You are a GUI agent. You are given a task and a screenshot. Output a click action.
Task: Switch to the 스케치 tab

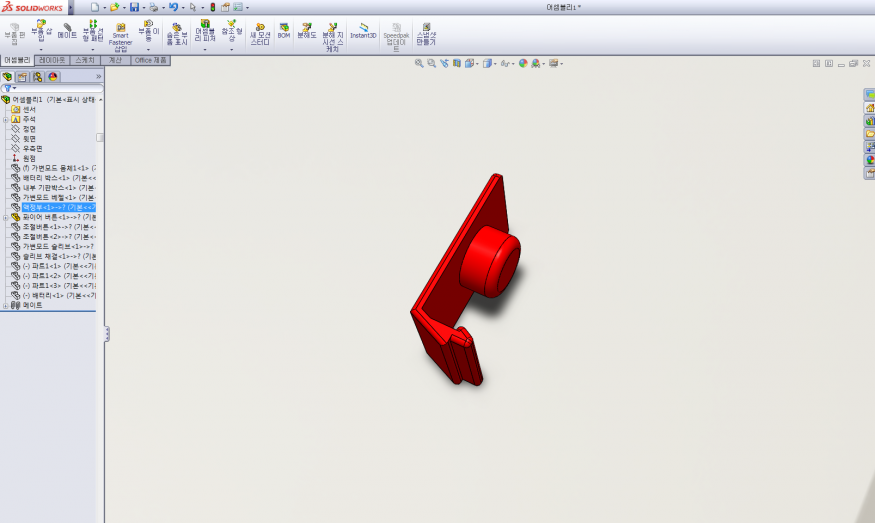(x=85, y=60)
